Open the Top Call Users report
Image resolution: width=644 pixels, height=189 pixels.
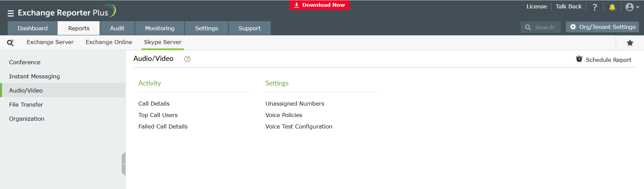click(158, 115)
